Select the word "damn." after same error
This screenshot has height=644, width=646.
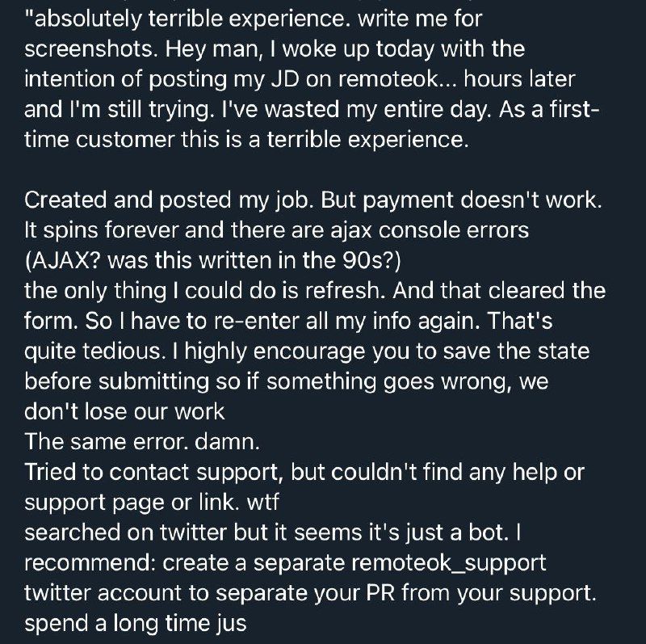[227, 442]
